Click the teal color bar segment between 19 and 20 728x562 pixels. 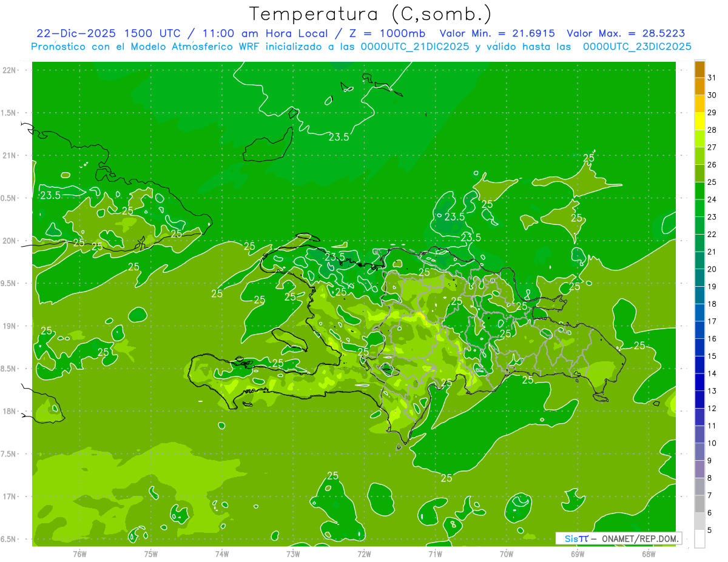tap(699, 278)
